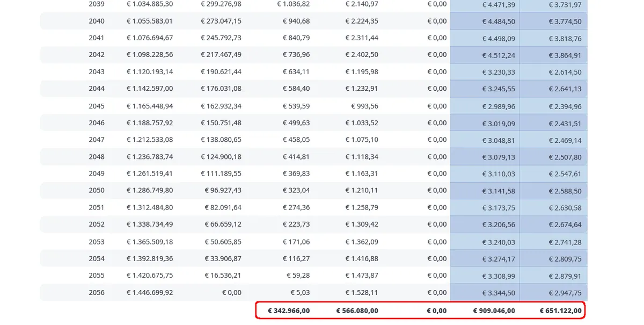
Task: Click the value € 1.365.509,18
Action: 150,242
